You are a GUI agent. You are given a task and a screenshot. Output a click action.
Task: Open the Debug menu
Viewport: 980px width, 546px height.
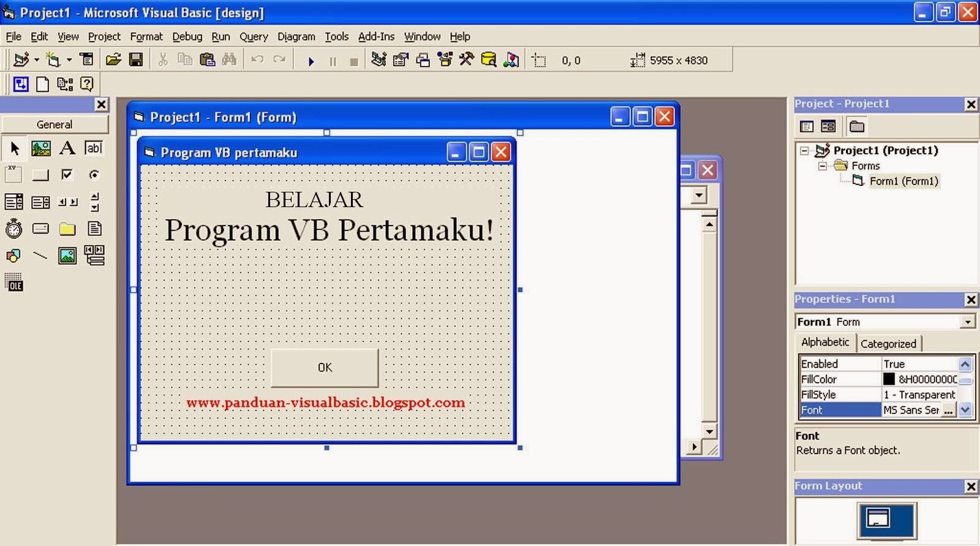(x=187, y=36)
